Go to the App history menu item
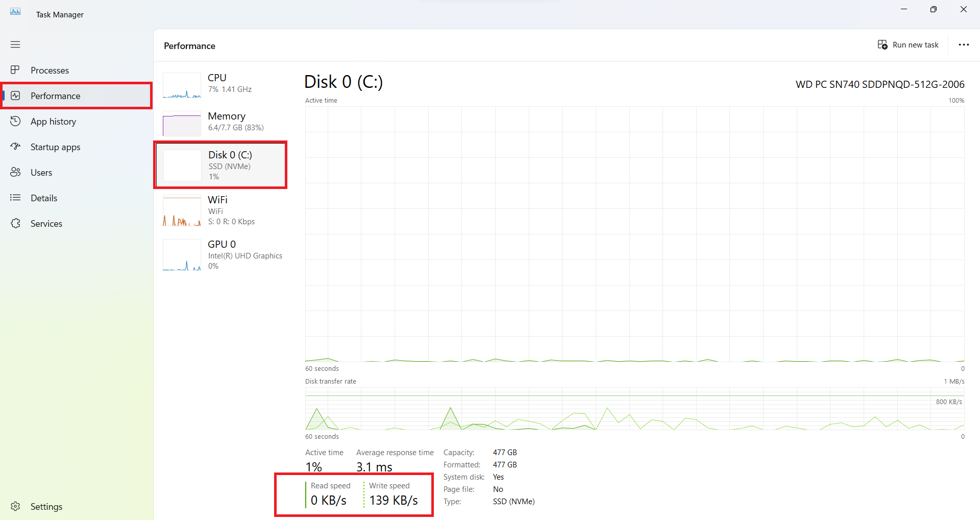980x520 pixels. 53,122
